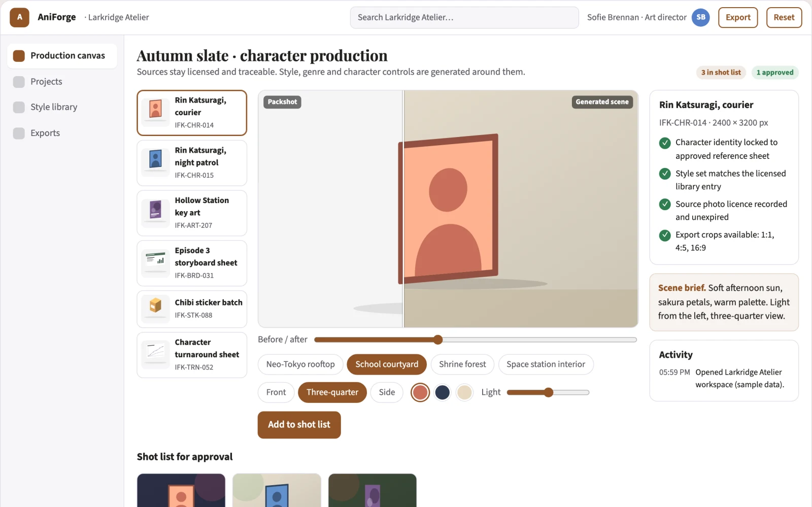Viewport: 812px width, 507px height.
Task: Click the AniForge logo icon
Action: (19, 17)
